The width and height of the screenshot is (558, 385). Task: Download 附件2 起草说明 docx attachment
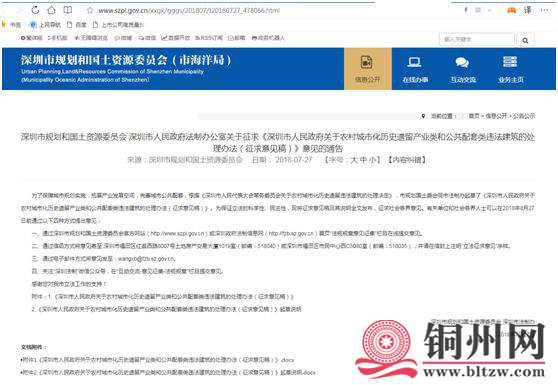168,372
